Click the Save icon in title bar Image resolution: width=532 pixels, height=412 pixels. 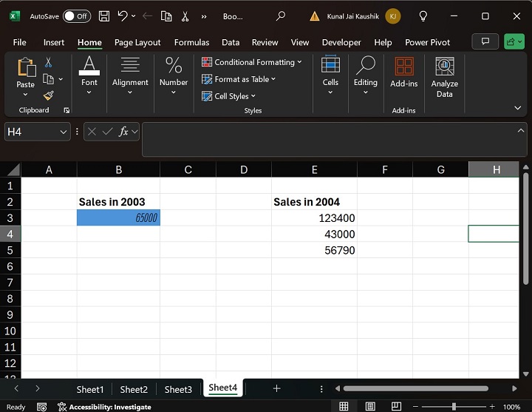pos(104,16)
